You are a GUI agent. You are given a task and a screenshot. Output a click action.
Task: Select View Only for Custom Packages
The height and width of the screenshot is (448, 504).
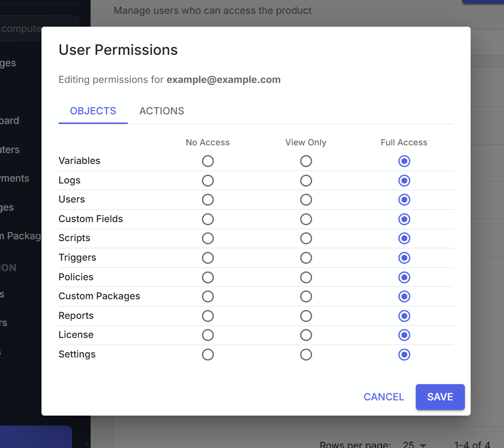306,296
